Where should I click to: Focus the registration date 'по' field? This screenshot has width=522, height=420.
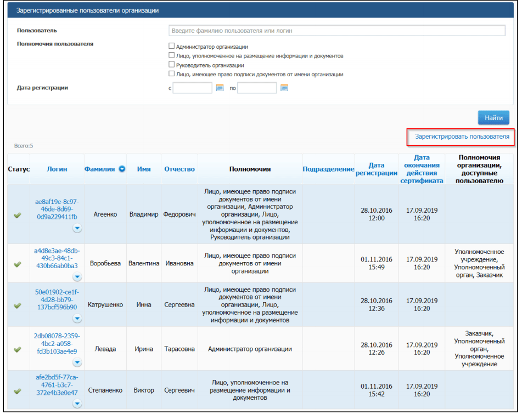coord(257,88)
